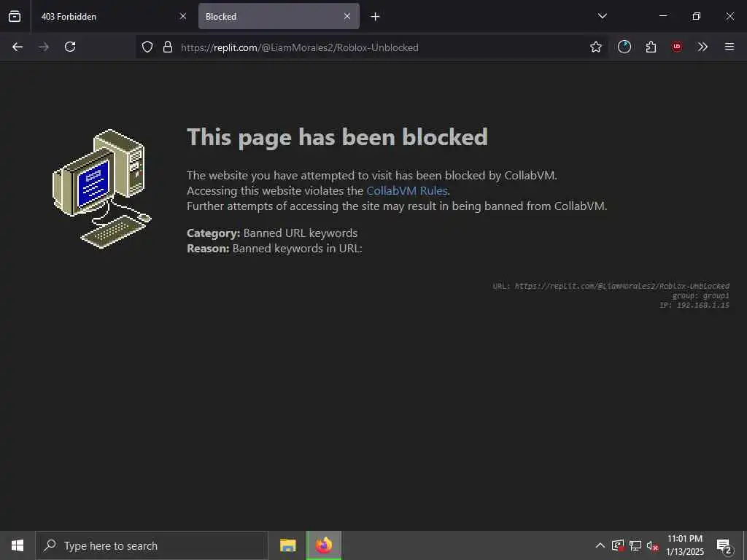Click 'This page has been blocked' heading
Viewport: 747px width, 560px height.
click(337, 137)
